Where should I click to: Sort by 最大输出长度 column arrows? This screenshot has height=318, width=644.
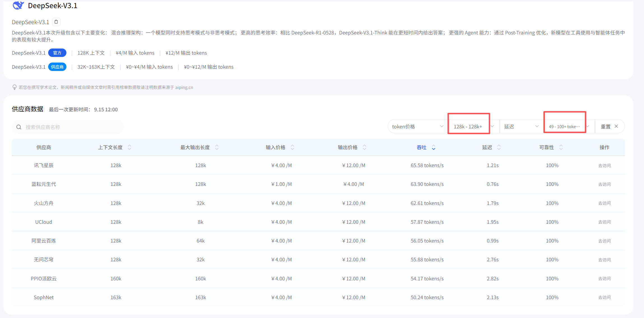(217, 147)
